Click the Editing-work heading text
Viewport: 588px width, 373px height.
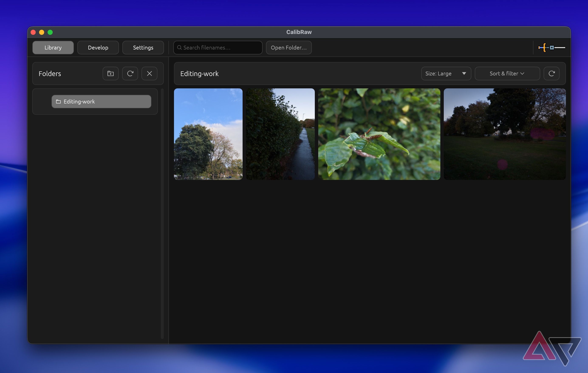(199, 73)
